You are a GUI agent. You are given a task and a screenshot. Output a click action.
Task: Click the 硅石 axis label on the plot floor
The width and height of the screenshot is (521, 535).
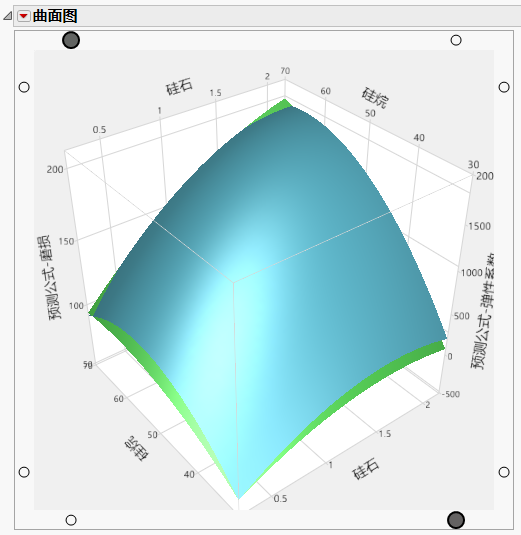coord(365,468)
